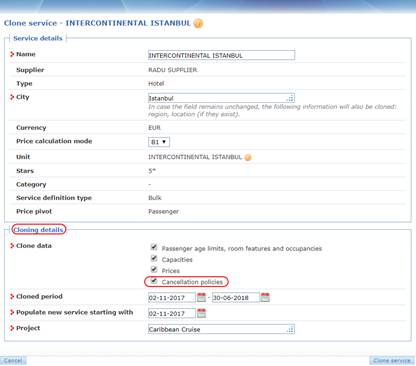Image resolution: width=416 pixels, height=366 pixels.
Task: Click the cloned period start date field
Action: click(x=172, y=297)
